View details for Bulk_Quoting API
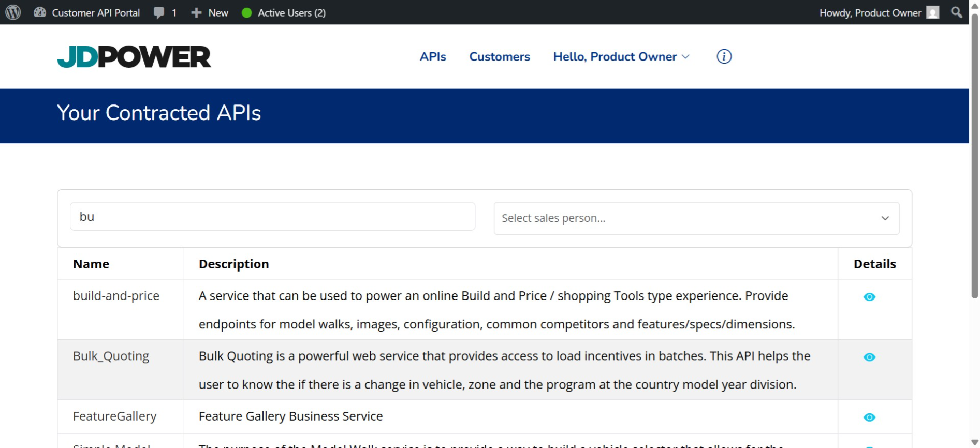The image size is (980, 448). tap(869, 357)
